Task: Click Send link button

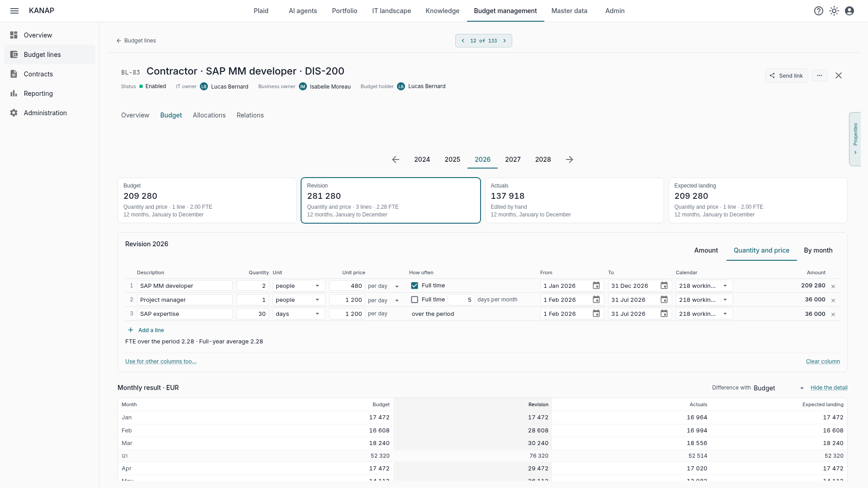Action: point(787,75)
